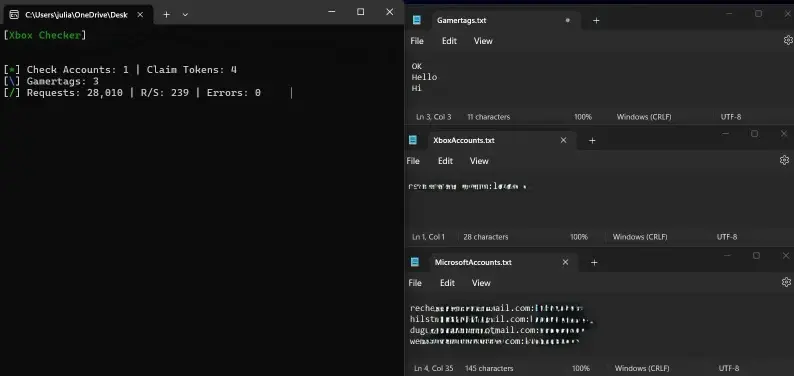Click 'Ln 4, Col 35' in MicrosoftAccounts.txt status bar
This screenshot has height=376, width=794.
(433, 368)
